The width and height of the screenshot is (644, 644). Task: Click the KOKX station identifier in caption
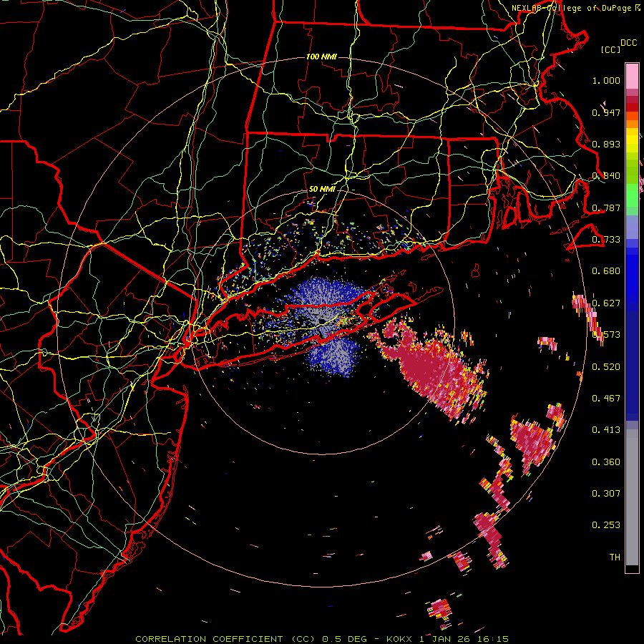click(399, 639)
